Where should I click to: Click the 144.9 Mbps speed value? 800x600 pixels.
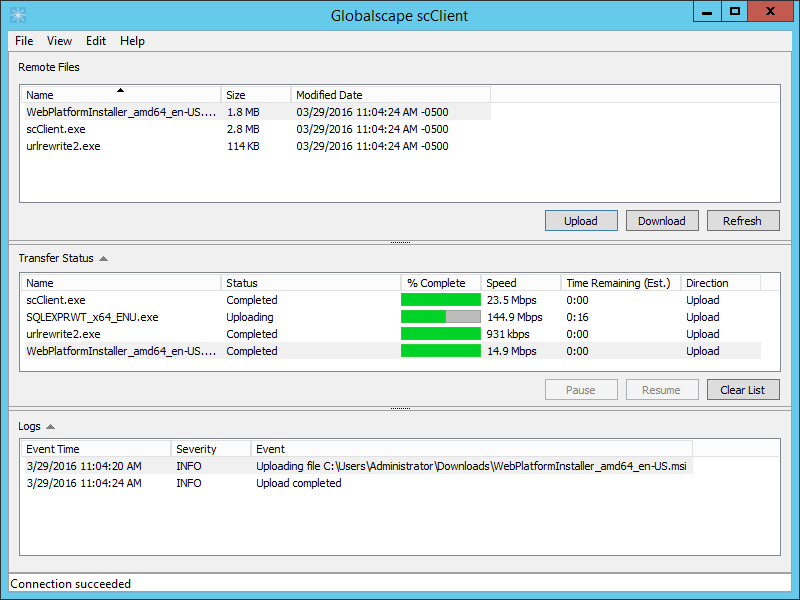(515, 317)
